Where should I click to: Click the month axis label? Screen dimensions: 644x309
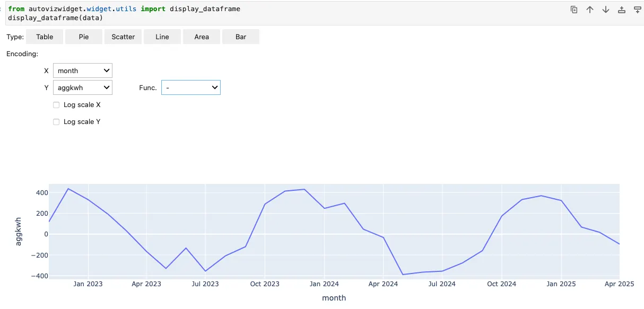click(x=334, y=298)
